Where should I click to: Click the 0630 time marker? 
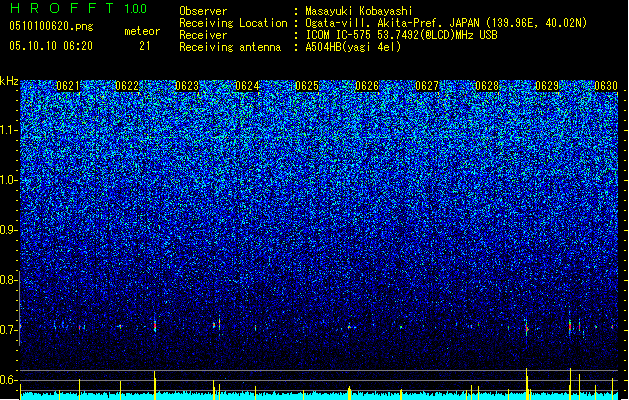[x=606, y=86]
